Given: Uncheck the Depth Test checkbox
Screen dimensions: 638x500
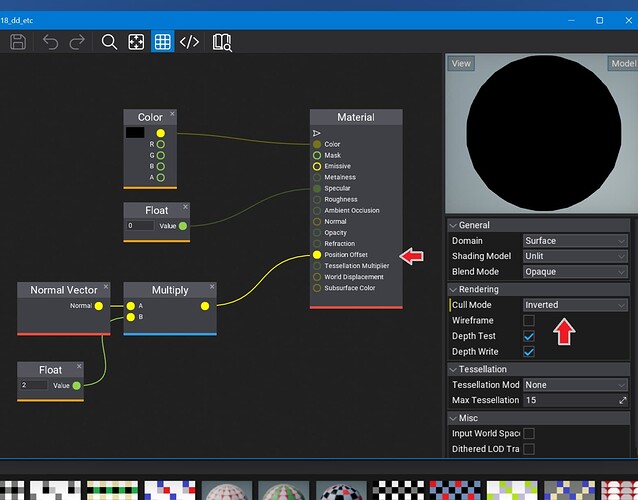Looking at the screenshot, I should (529, 337).
